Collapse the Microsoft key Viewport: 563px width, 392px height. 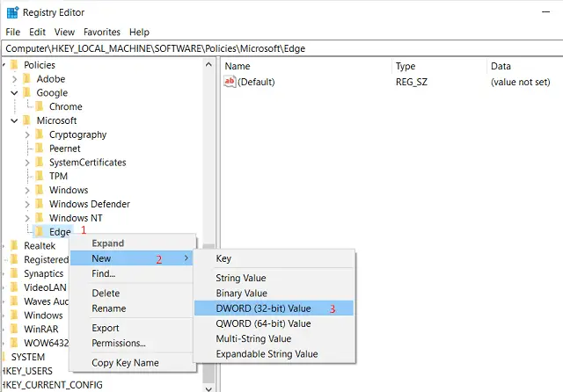pos(14,121)
